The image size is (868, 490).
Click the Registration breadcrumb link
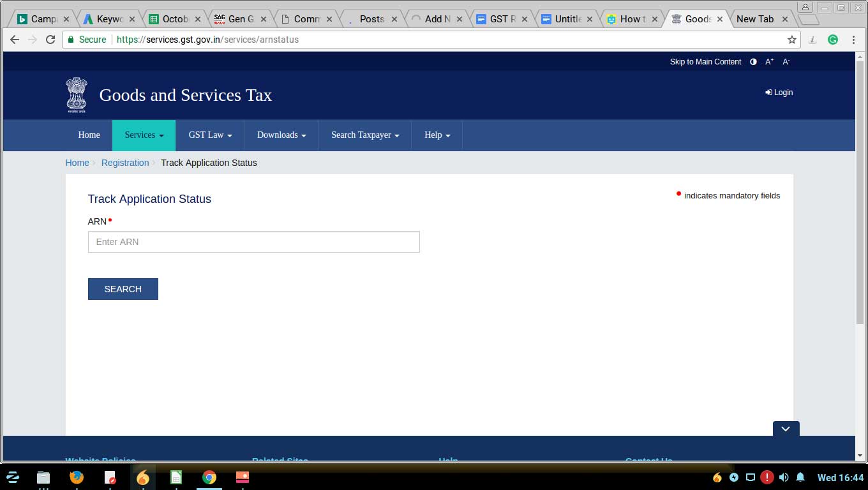click(125, 163)
